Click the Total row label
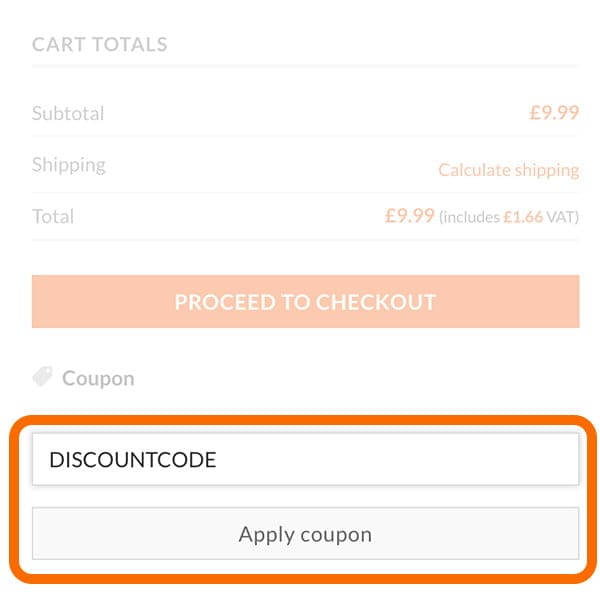 pos(53,216)
